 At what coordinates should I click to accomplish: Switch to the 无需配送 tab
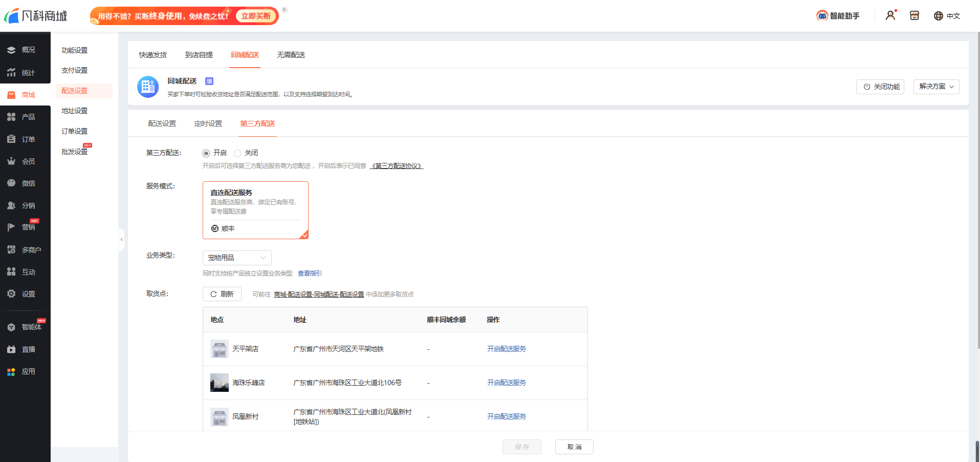point(291,55)
